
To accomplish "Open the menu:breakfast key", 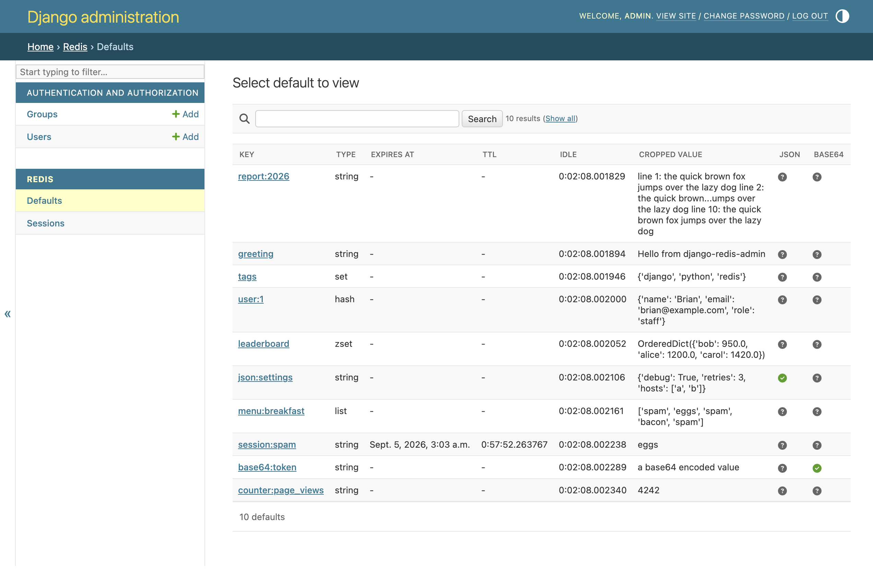I will coord(271,411).
